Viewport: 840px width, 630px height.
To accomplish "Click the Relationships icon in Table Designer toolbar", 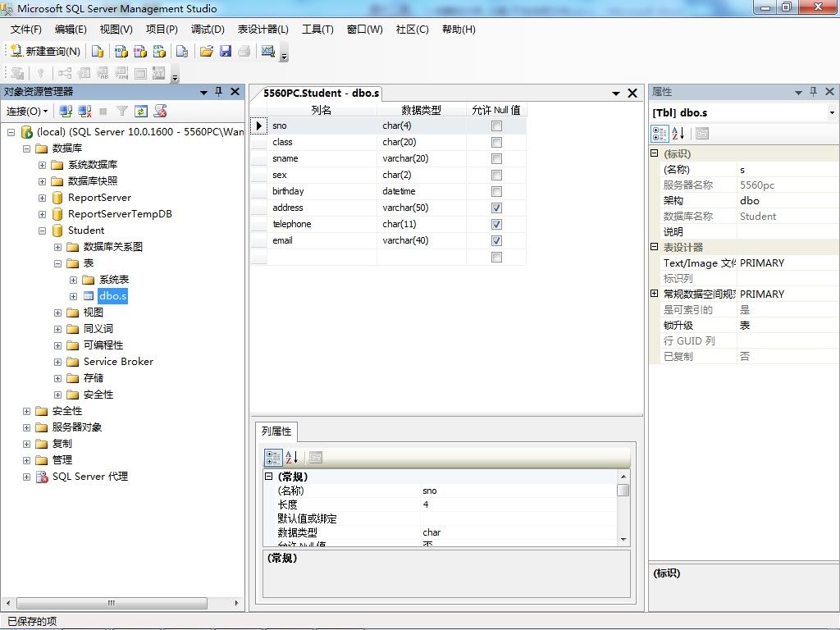I will [x=65, y=73].
